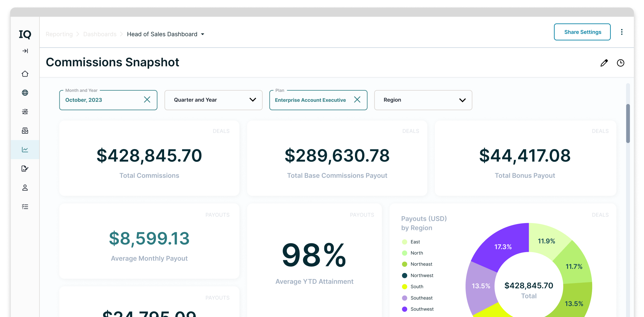Select the line-chart Reporting icon
Viewport: 644px width, 317px height.
click(25, 149)
